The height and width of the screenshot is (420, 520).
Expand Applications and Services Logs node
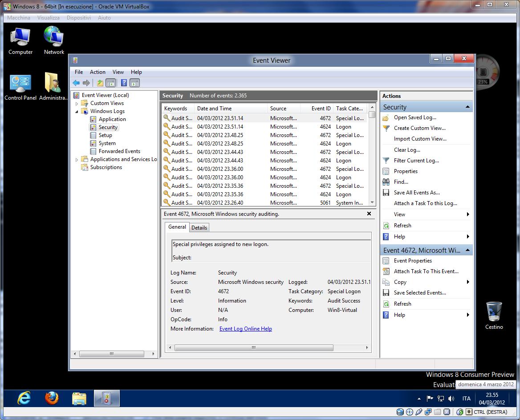pyautogui.click(x=77, y=159)
